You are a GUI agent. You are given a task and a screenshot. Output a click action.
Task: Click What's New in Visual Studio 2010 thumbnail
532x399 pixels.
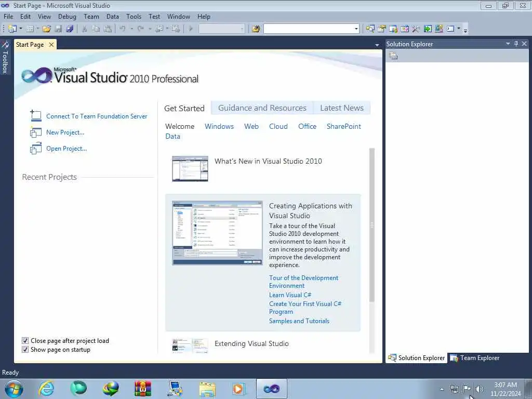(190, 169)
